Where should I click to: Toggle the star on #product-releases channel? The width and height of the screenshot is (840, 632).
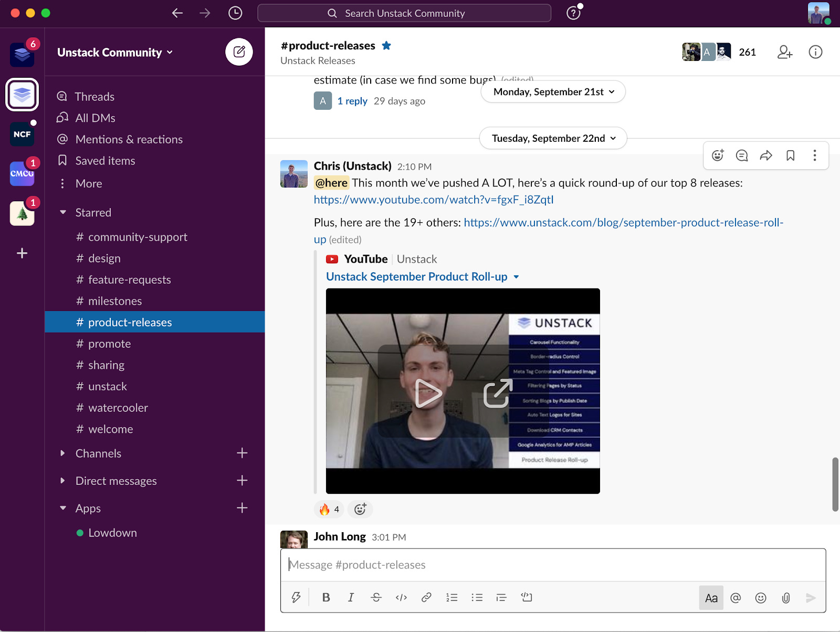click(x=386, y=46)
